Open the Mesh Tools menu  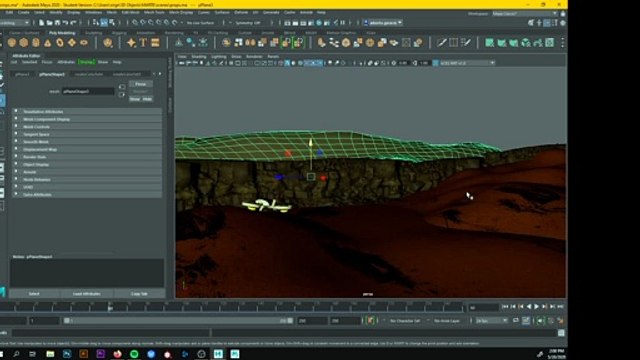pos(154,13)
